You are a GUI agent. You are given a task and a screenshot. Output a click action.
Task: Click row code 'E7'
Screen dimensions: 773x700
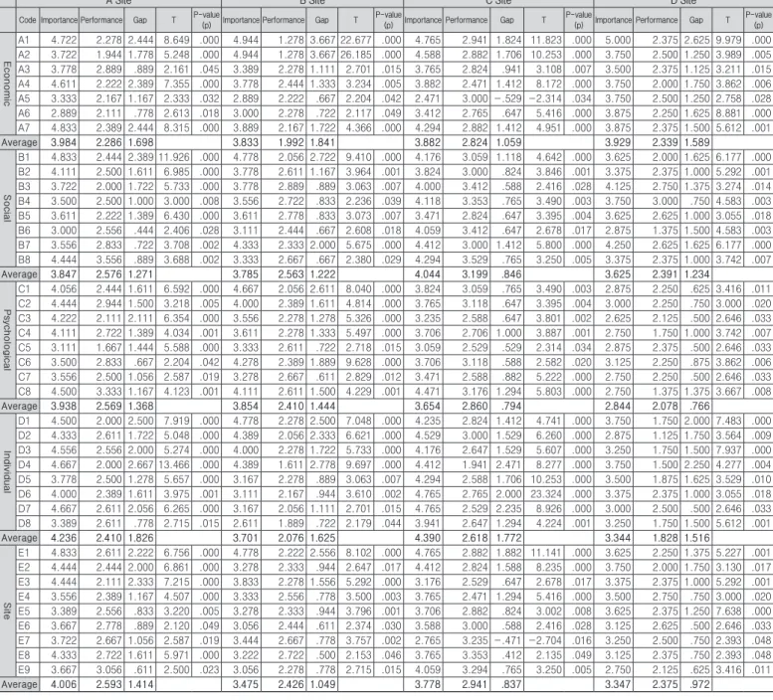pyautogui.click(x=24, y=640)
